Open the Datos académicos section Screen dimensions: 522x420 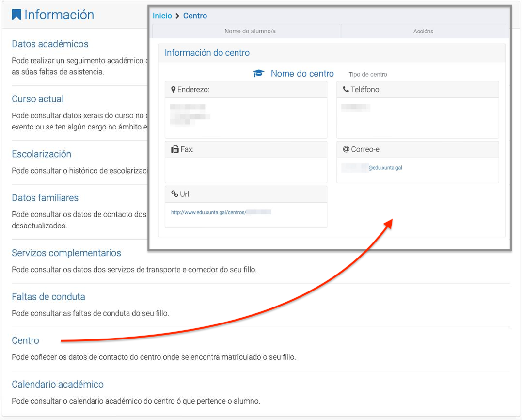pos(50,44)
